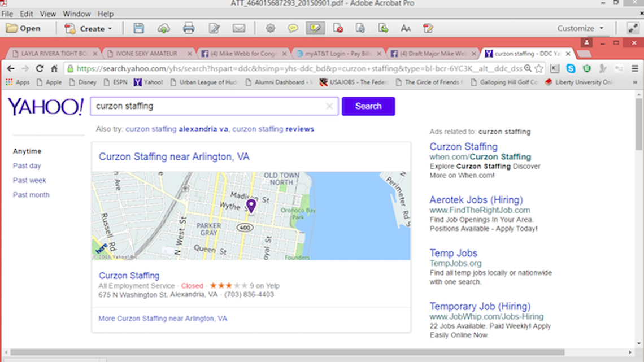
Task: Open the ad-blocker shield extension icon
Action: [586, 68]
